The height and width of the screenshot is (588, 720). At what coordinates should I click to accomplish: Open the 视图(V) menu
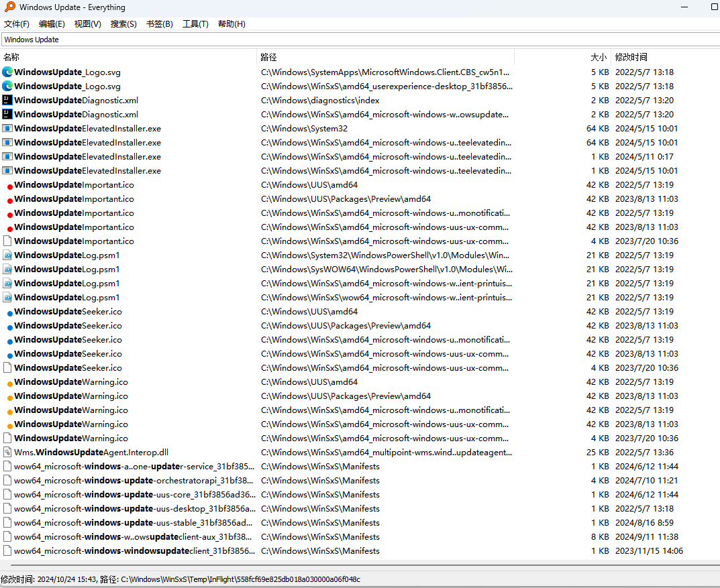[88, 24]
